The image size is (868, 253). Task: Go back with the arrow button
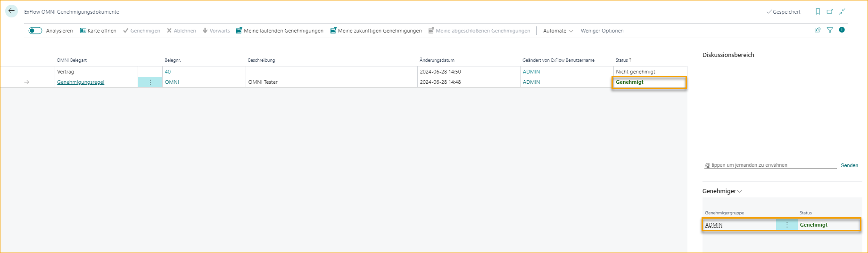(x=11, y=11)
